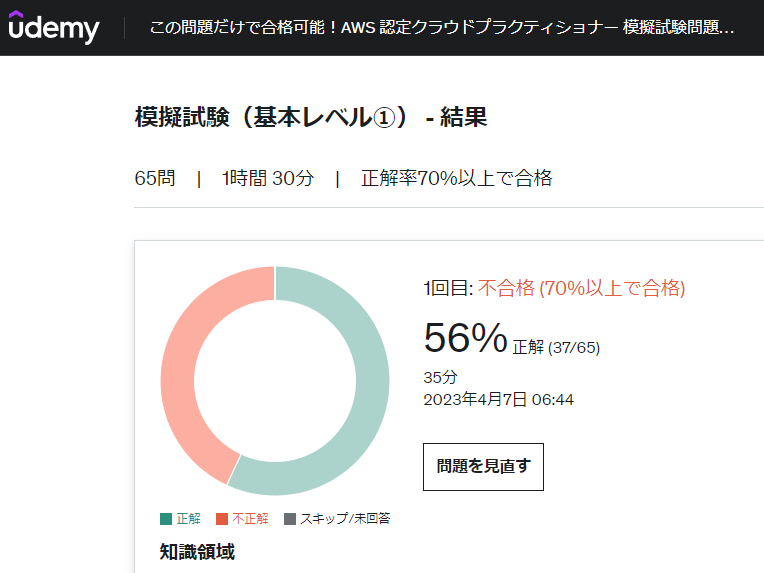This screenshot has width=764, height=573.
Task: Click the 知識領域 section heading
Action: click(197, 552)
